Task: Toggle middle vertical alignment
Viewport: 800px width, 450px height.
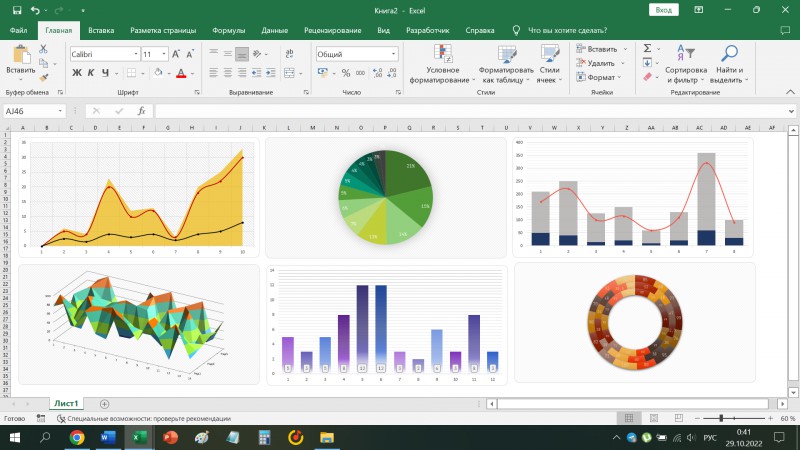Action: (x=228, y=54)
